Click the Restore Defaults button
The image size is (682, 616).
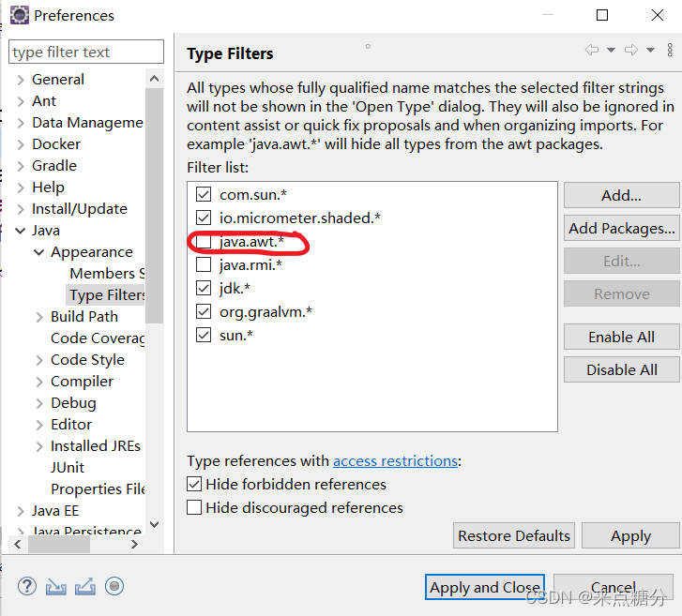(514, 535)
